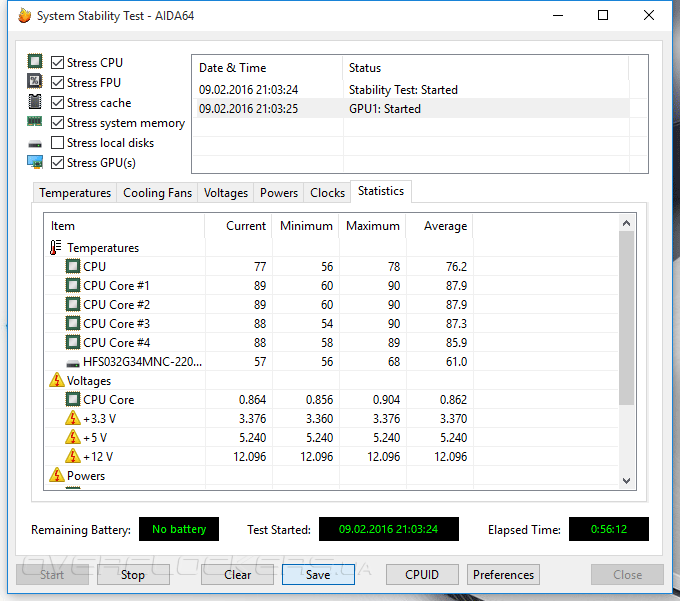
Task: Click the Stress GPU monitor icon
Action: point(35,162)
